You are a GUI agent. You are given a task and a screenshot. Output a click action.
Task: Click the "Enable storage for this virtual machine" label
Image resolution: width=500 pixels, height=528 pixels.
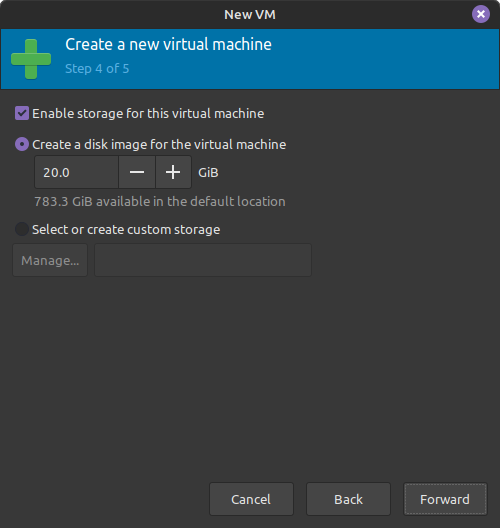tap(148, 113)
